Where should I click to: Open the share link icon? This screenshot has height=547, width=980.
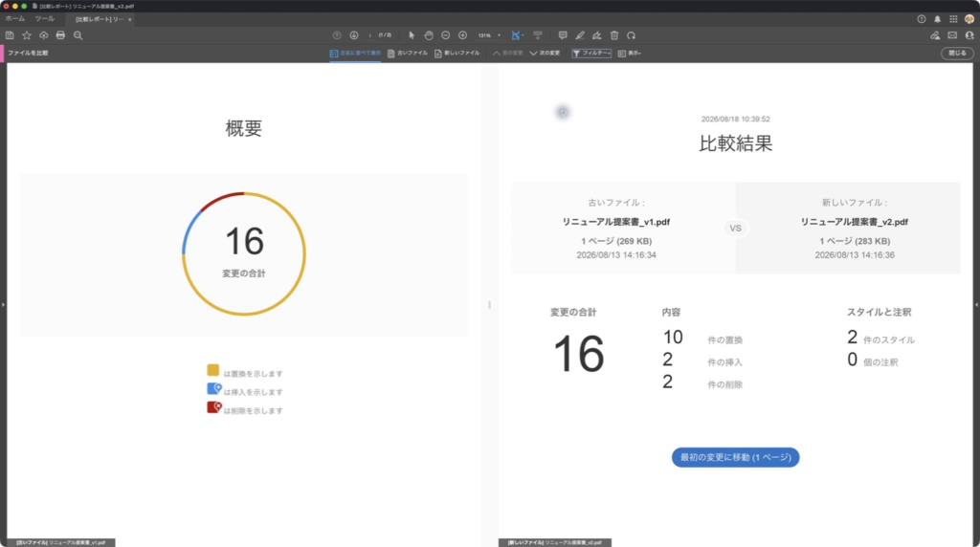(935, 35)
